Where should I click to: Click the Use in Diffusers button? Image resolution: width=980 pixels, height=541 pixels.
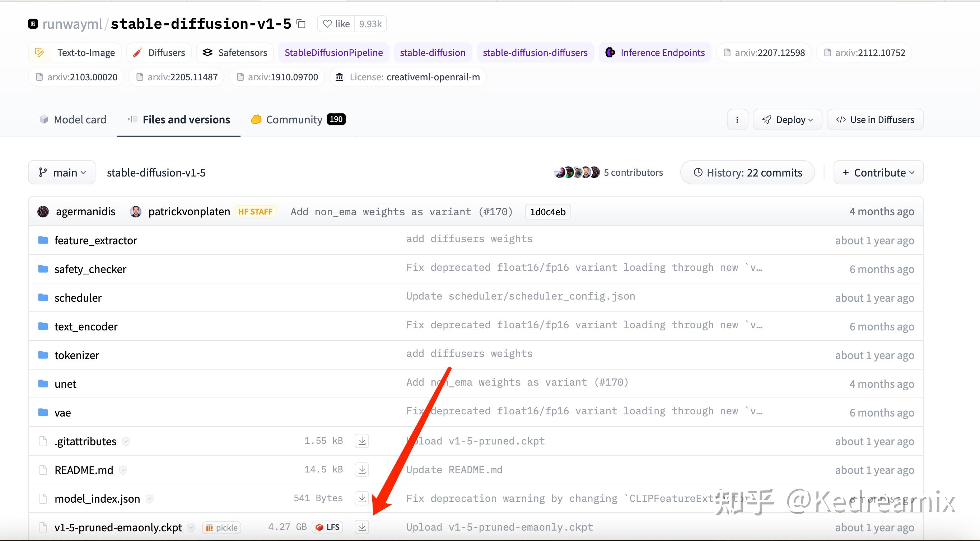pyautogui.click(x=874, y=119)
